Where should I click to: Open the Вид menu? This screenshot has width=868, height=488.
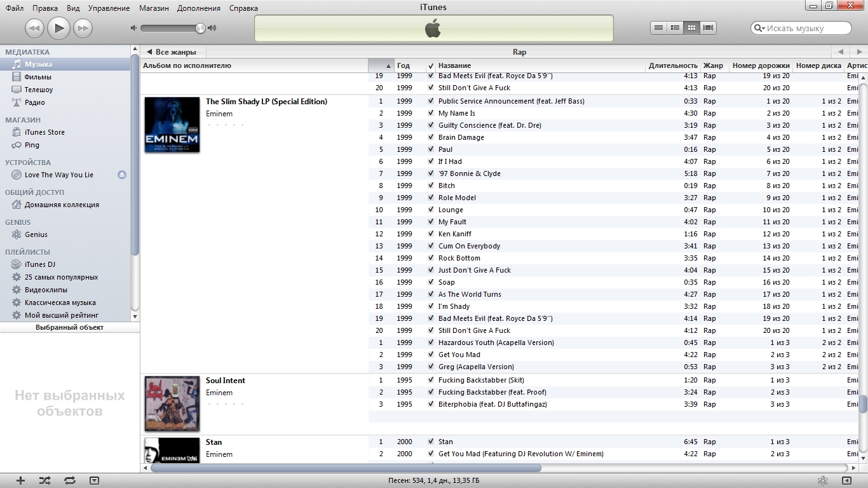coord(73,8)
